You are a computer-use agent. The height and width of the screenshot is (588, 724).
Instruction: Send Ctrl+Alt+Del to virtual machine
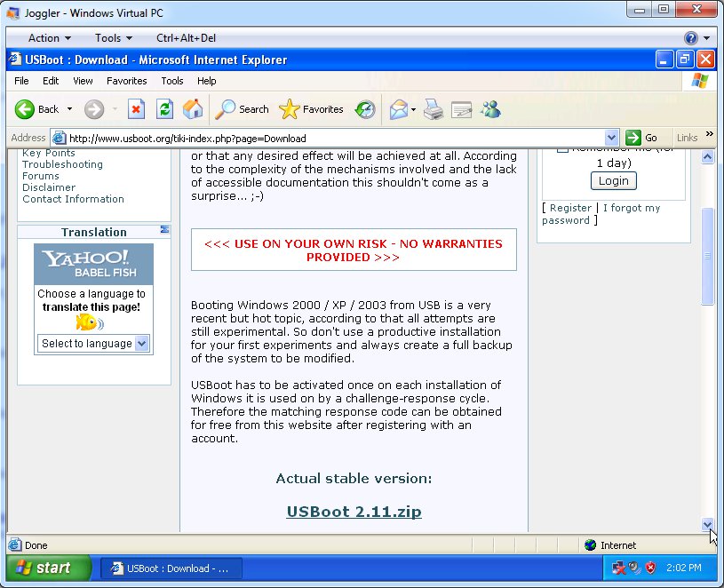point(186,38)
